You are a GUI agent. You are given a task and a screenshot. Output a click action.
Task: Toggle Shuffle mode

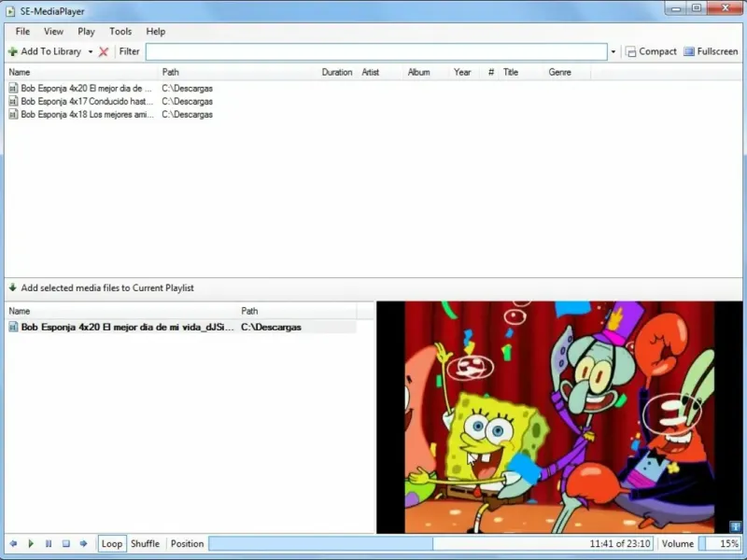(145, 544)
